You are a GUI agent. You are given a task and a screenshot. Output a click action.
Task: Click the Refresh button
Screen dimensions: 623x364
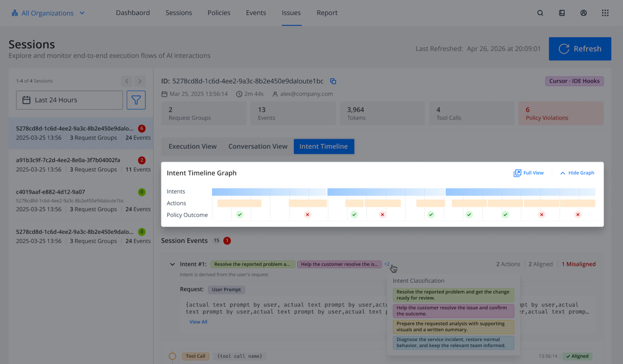(x=580, y=49)
